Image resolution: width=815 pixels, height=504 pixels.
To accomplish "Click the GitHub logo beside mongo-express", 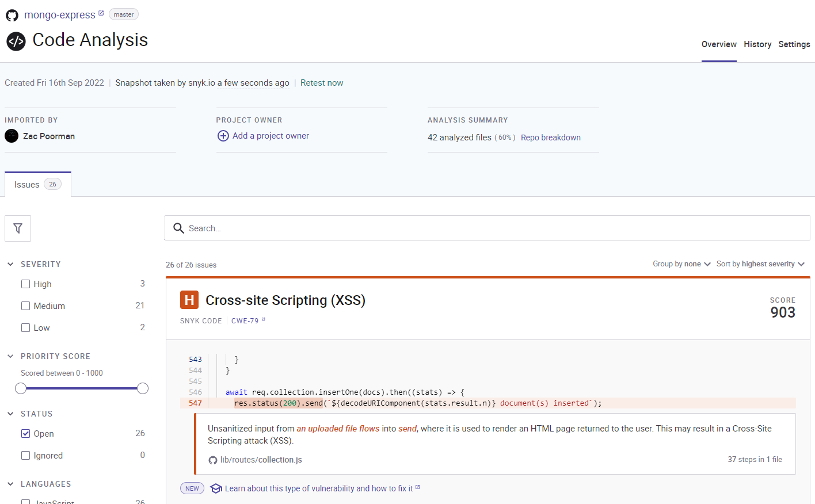I will pyautogui.click(x=12, y=15).
